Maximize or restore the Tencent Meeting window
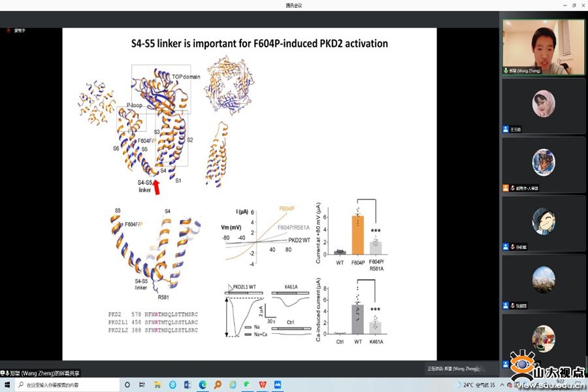Image resolution: width=588 pixels, height=392 pixels. point(574,5)
